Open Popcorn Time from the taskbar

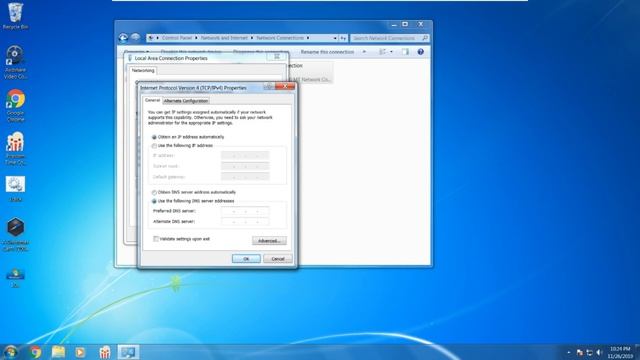coord(105,352)
